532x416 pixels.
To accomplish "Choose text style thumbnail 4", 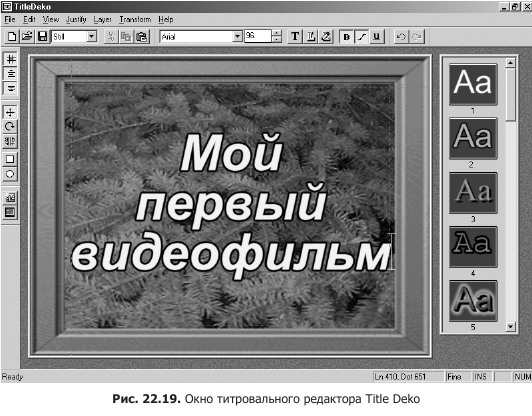I will (473, 247).
